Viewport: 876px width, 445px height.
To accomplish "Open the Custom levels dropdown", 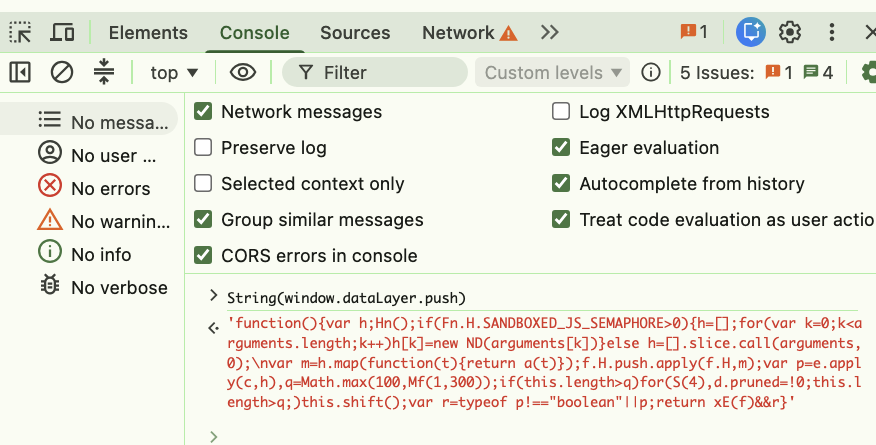I will click(553, 72).
